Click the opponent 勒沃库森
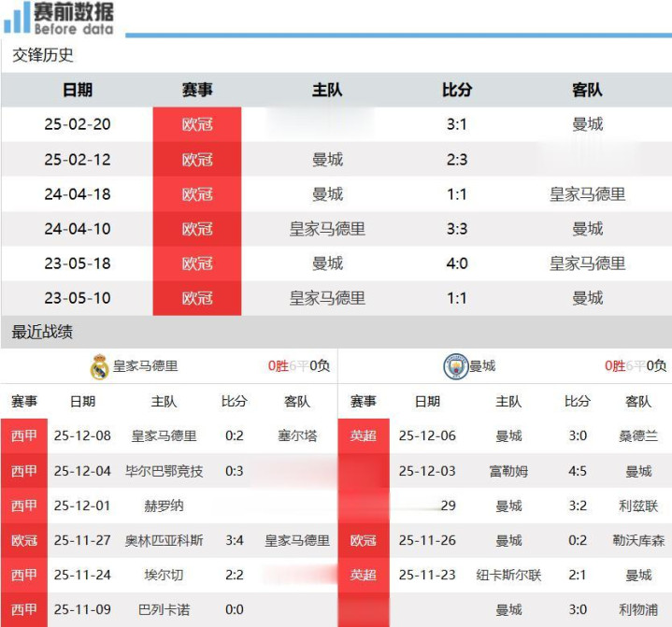Image resolution: width=672 pixels, height=627 pixels. pos(638,540)
